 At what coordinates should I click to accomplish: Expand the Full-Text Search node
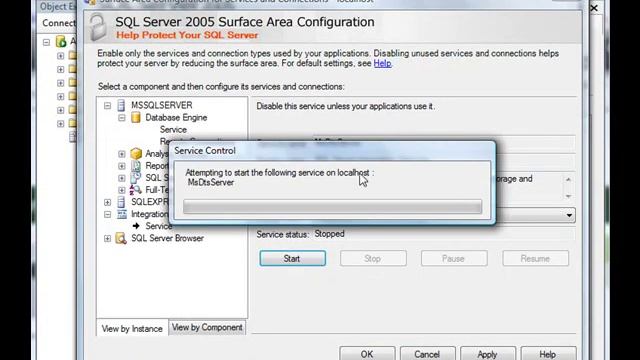(122, 190)
